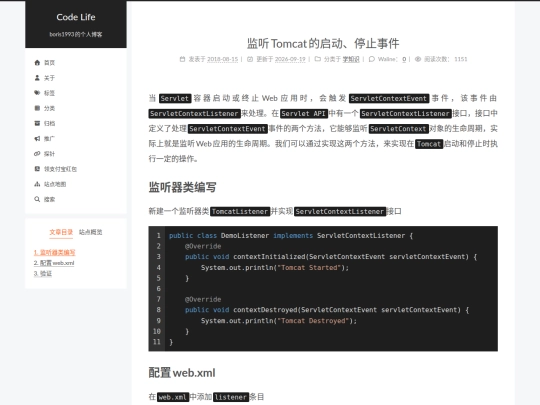Click the tags icon beside 标签
This screenshot has height=405, width=540.
[x=37, y=93]
